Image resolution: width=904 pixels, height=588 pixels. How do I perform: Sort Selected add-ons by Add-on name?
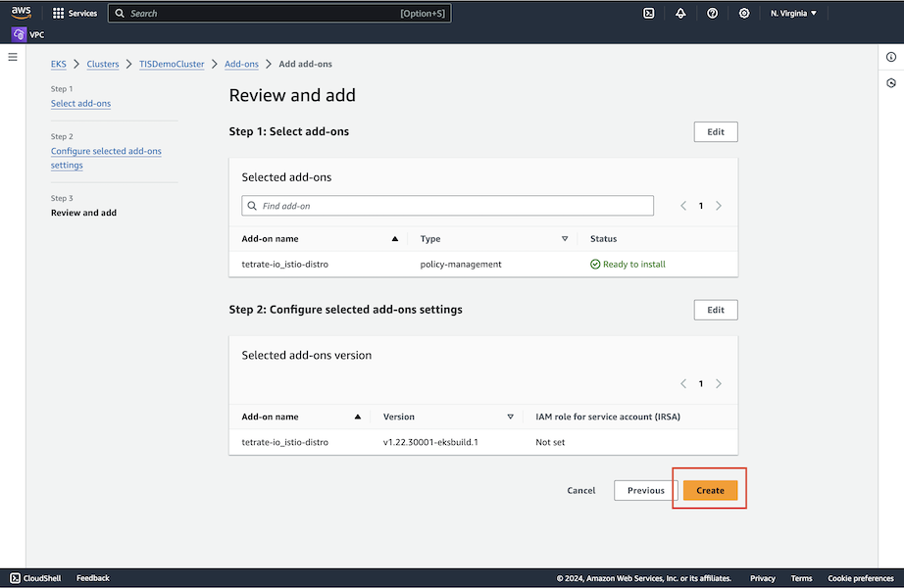point(395,239)
